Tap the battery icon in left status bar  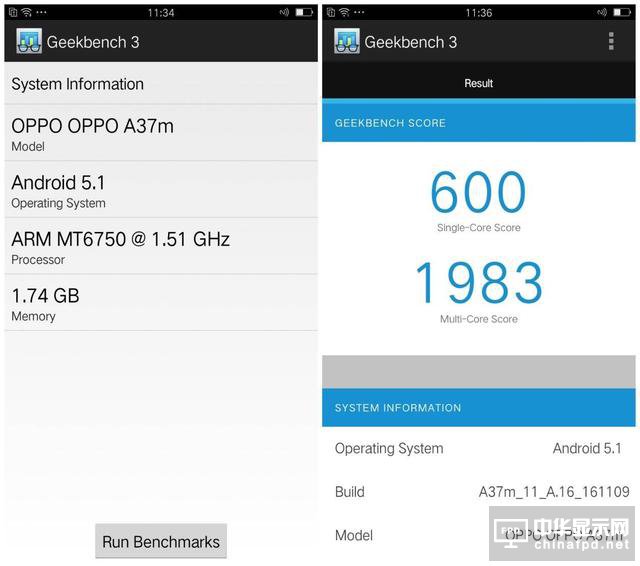pos(304,13)
